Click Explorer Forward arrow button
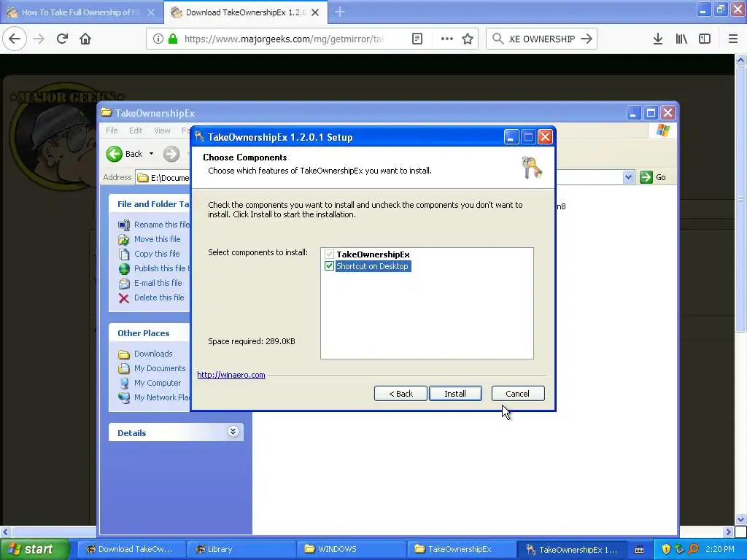The image size is (747, 560). click(x=171, y=154)
